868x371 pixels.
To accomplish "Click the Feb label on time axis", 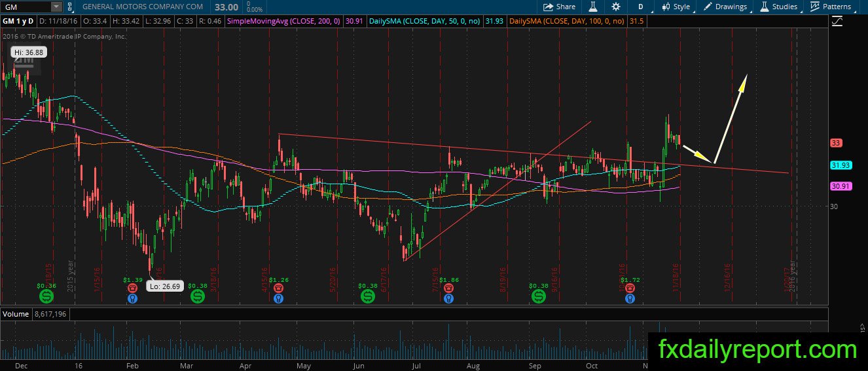I will coord(132,366).
